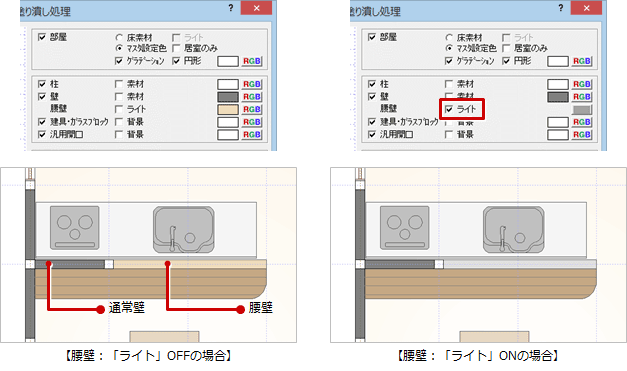Viewport: 627px width, 371px height.
Task: Open RGB picker for 壁 row in right dialog
Action: tap(582, 96)
